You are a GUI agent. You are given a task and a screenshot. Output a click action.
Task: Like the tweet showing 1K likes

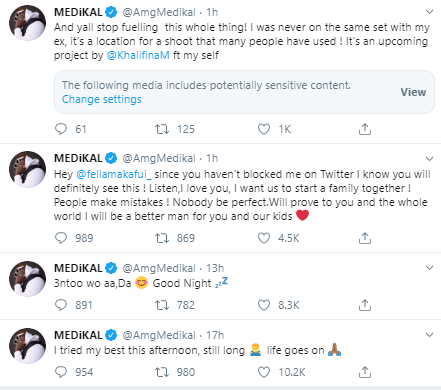click(x=264, y=129)
